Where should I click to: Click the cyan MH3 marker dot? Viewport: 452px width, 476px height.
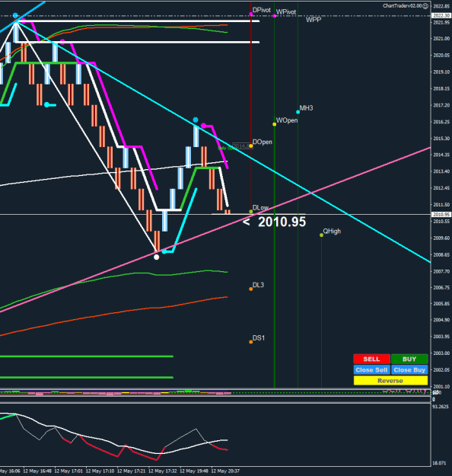pyautogui.click(x=298, y=112)
